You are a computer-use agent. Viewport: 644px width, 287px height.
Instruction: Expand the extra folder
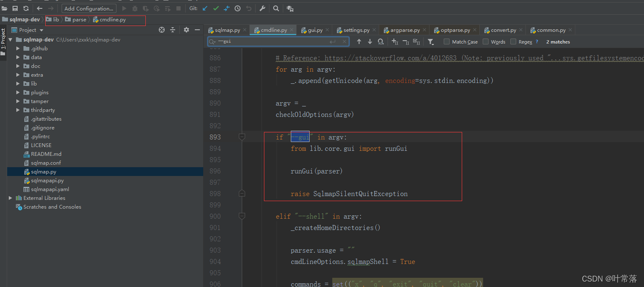pos(18,75)
